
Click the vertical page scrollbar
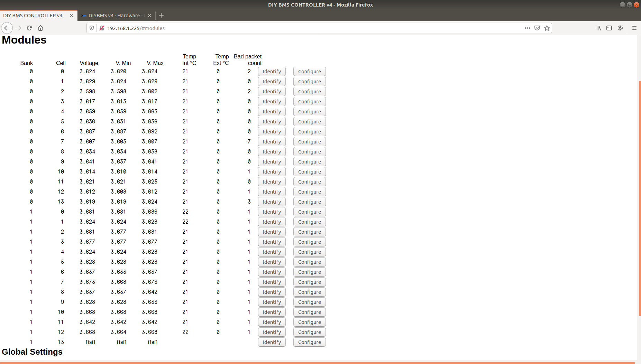coord(640,197)
